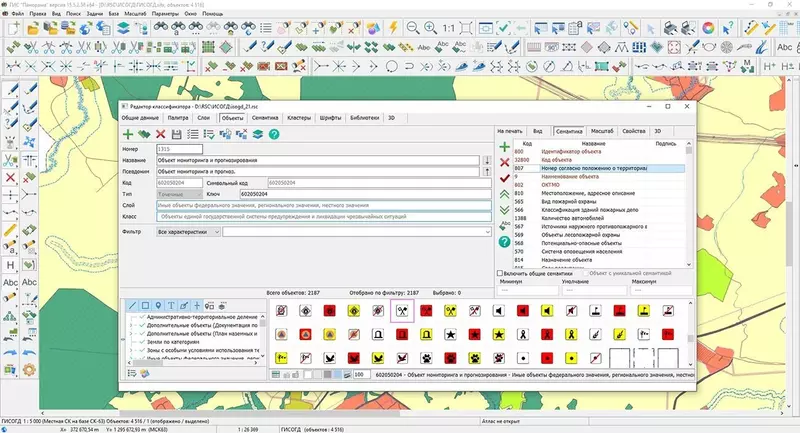800x433 pixels.
Task: Enable 'Включить общие семантики' checkbox
Action: [x=502, y=273]
